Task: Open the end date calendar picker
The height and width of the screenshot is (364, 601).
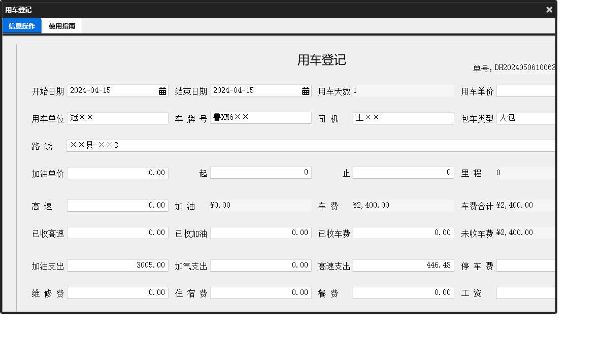Action: (x=305, y=90)
